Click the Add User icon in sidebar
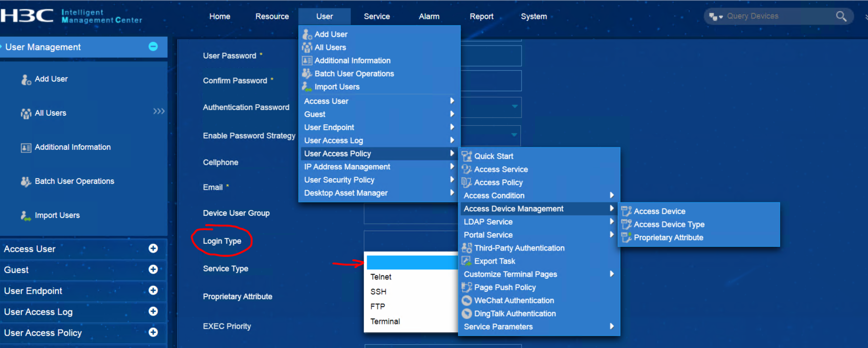This screenshot has width=868, height=348. 26,80
